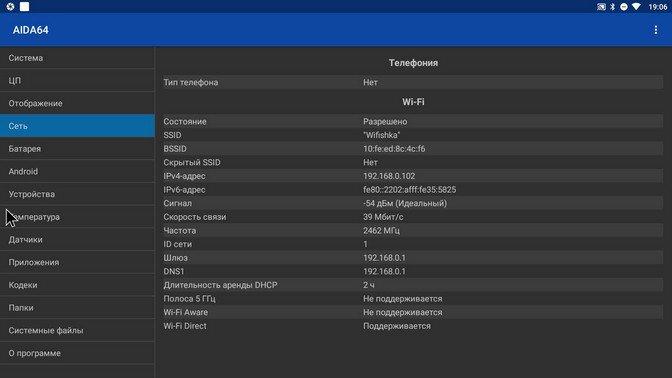Select the DNS1 value 192.168.0.1
This screenshot has height=378, width=672.
[x=384, y=272]
